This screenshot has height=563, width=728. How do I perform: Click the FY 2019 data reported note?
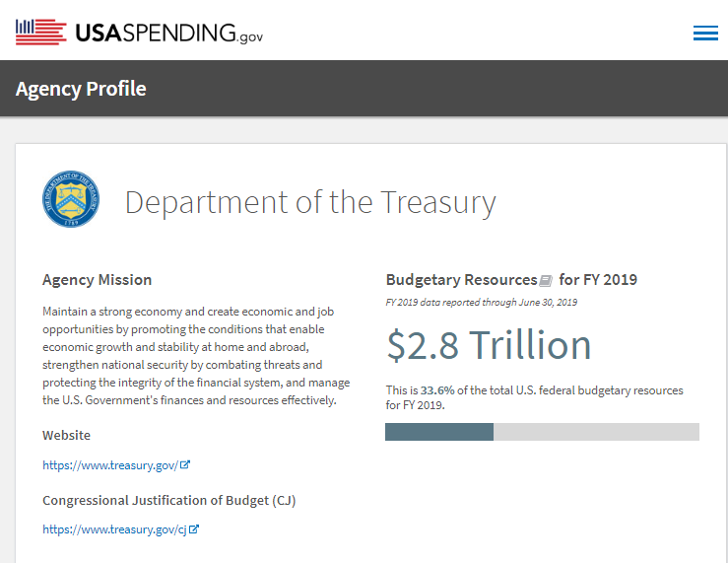[481, 302]
